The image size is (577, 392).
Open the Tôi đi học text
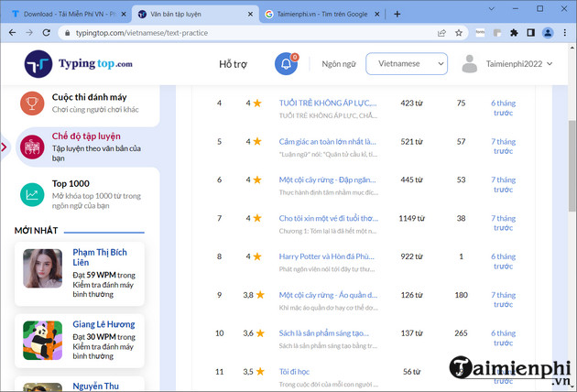(x=294, y=372)
